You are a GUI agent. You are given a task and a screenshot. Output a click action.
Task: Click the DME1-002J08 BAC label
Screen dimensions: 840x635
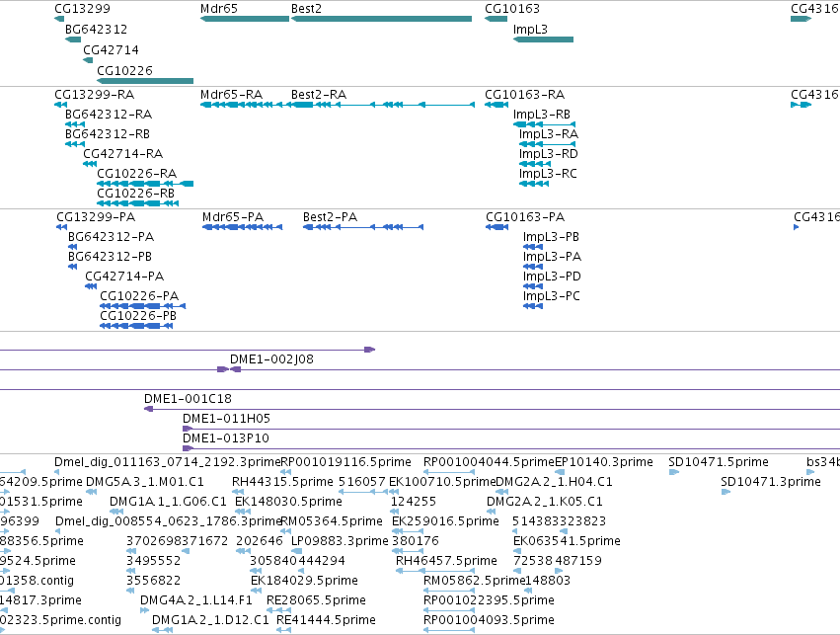[x=272, y=359]
